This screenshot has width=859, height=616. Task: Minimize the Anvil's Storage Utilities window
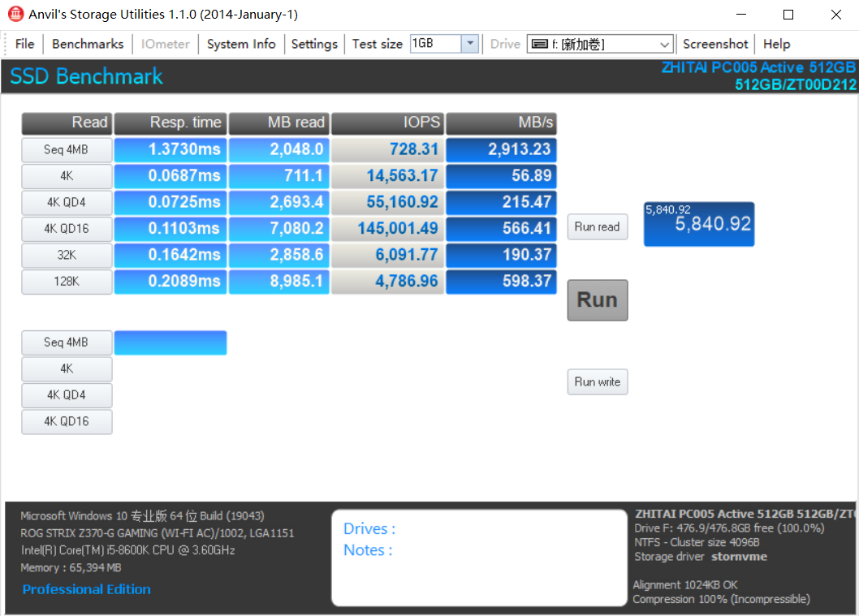point(741,15)
